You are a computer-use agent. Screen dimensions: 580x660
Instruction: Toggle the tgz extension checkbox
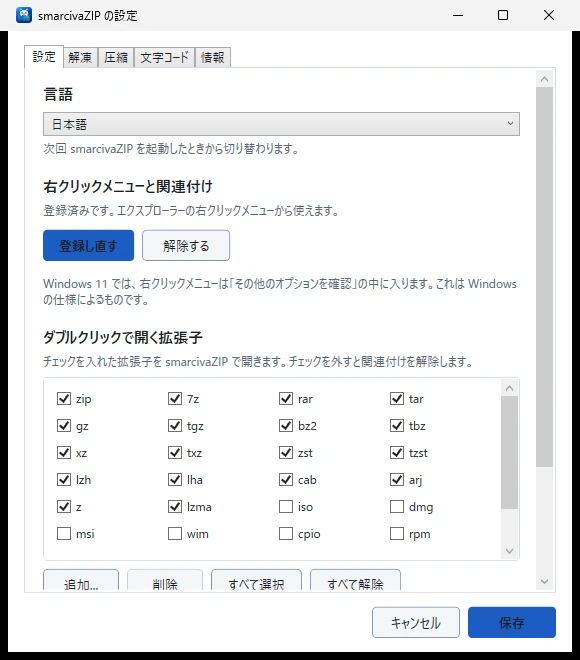[175, 426]
